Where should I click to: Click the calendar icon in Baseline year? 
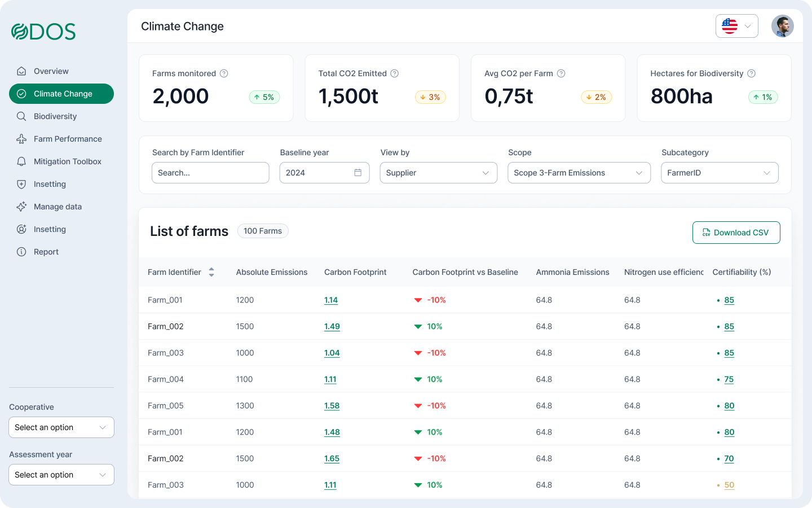[358, 173]
